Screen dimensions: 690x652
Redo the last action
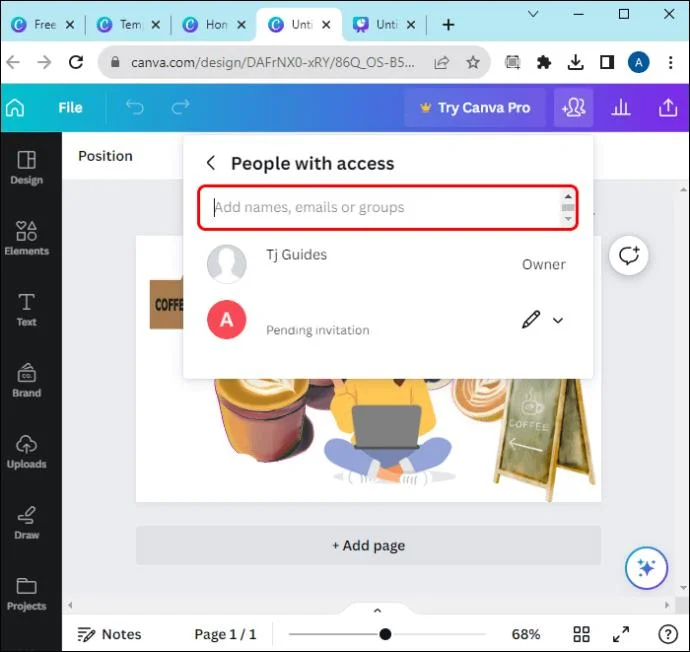(x=180, y=108)
